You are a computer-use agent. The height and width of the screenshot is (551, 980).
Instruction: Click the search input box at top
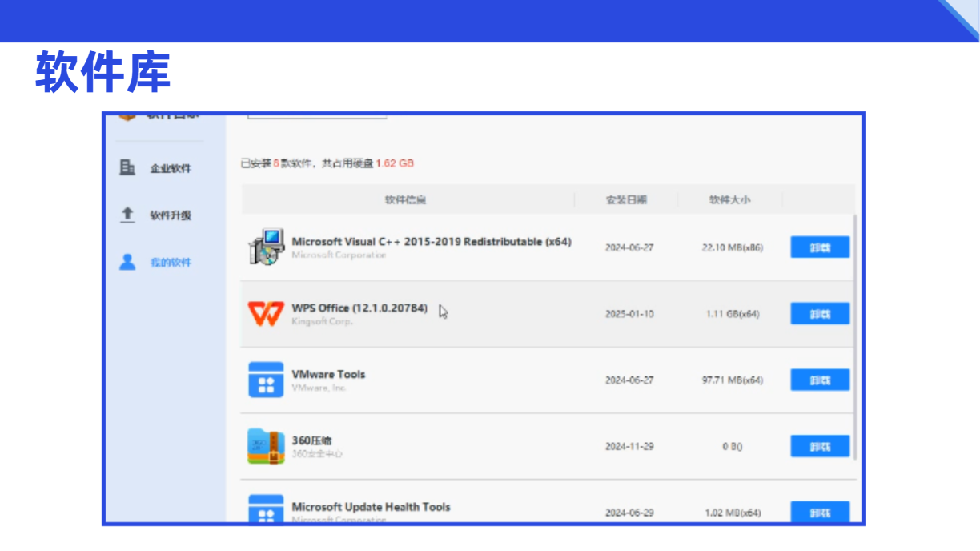[317, 116]
